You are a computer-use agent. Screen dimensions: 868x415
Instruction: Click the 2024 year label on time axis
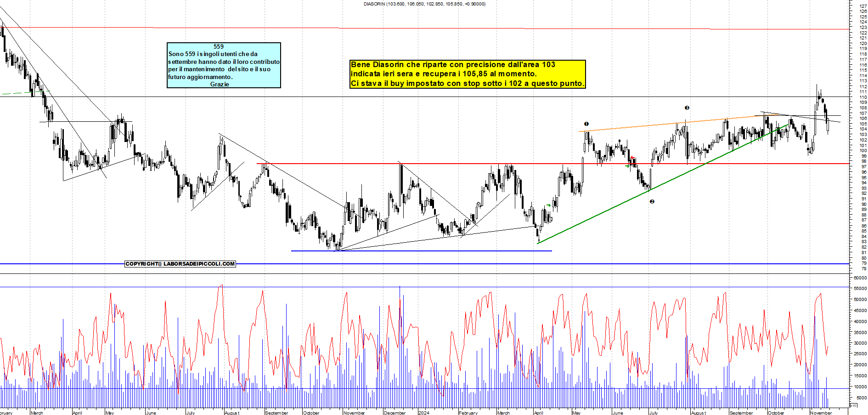click(424, 413)
